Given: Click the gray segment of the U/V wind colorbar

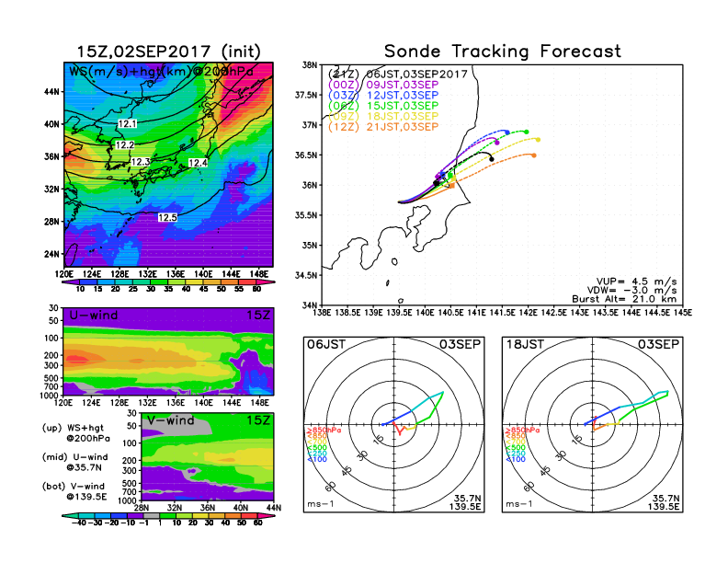Looking at the screenshot, I should [151, 515].
